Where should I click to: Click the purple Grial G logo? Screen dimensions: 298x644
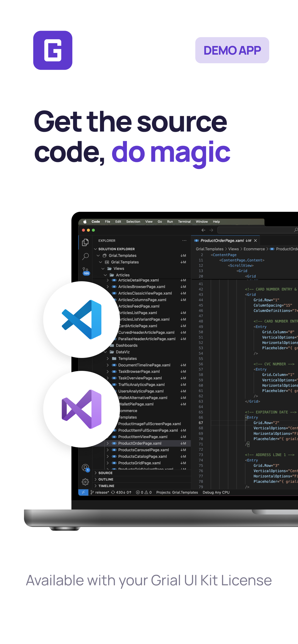tap(53, 50)
